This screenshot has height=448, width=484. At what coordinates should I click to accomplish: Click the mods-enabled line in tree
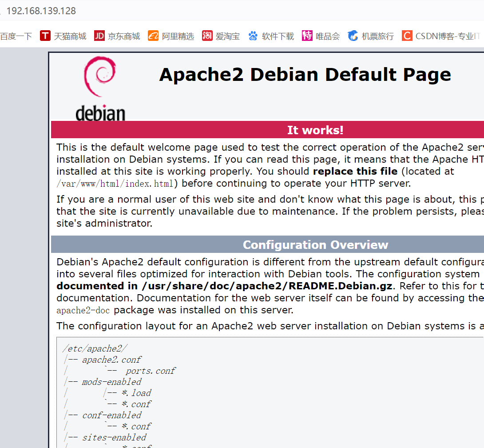pyautogui.click(x=111, y=382)
